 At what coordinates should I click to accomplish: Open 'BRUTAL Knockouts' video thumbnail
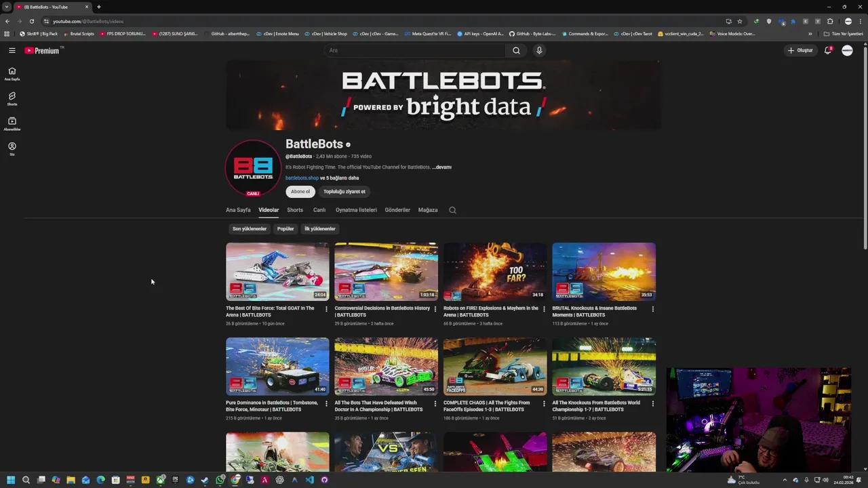coord(604,271)
